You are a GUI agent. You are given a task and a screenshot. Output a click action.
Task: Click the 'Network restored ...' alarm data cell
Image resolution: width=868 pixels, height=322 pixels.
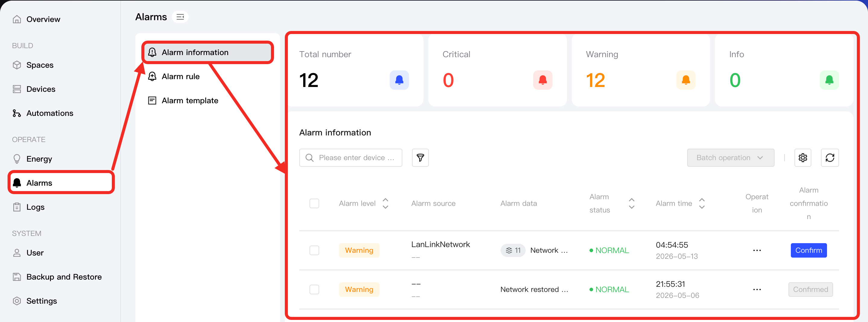(x=534, y=289)
